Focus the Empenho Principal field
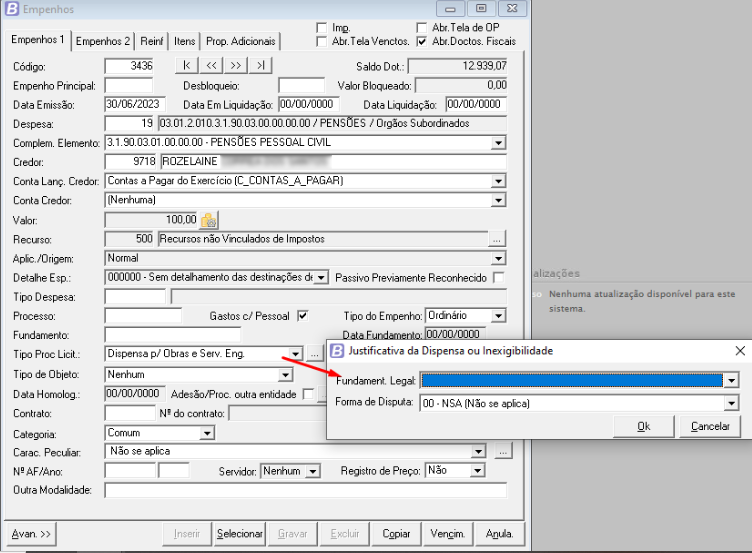This screenshot has width=752, height=553. pyautogui.click(x=129, y=85)
